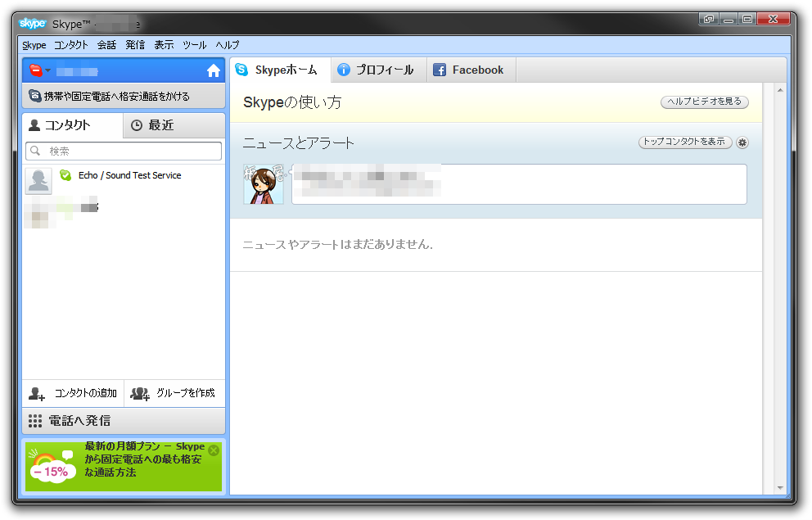Switch to the 最近 tab
Image resolution: width=812 pixels, height=520 pixels.
174,124
